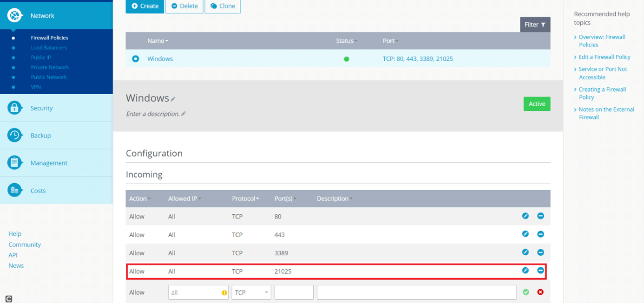Open Private Network menu item
The image size is (644, 303).
click(x=50, y=67)
